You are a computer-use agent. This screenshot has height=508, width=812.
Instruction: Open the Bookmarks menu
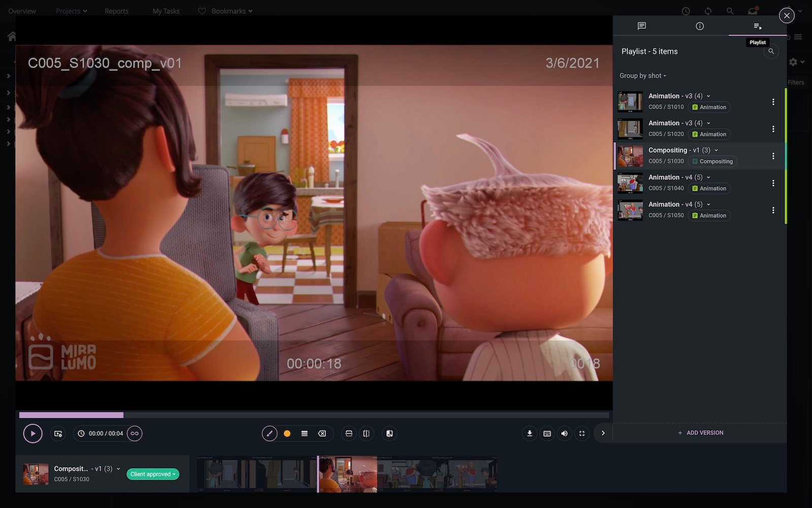pyautogui.click(x=225, y=11)
